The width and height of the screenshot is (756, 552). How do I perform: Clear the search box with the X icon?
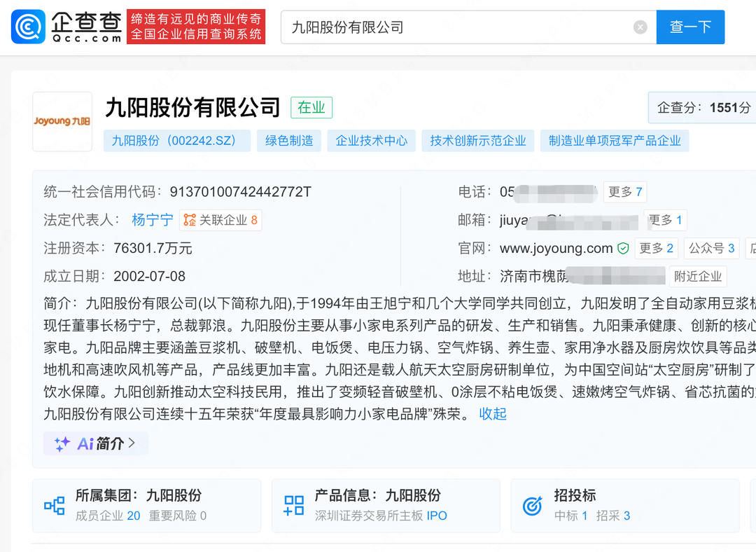[x=640, y=27]
